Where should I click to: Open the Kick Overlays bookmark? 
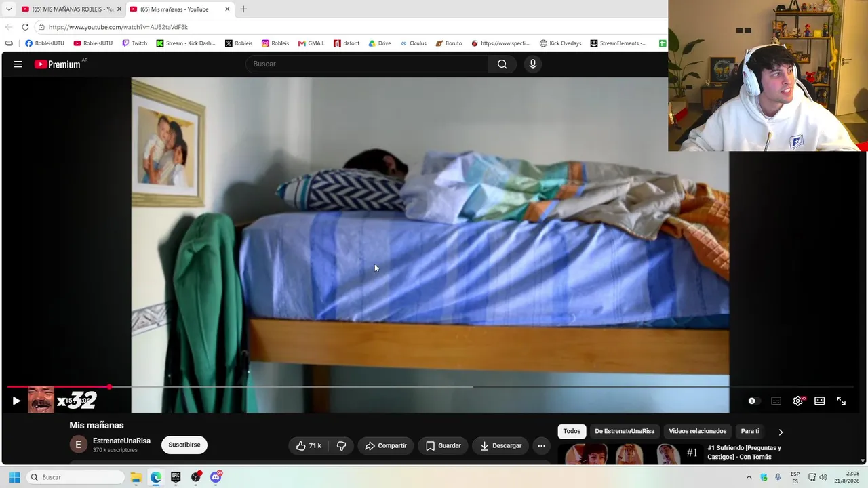(x=560, y=43)
